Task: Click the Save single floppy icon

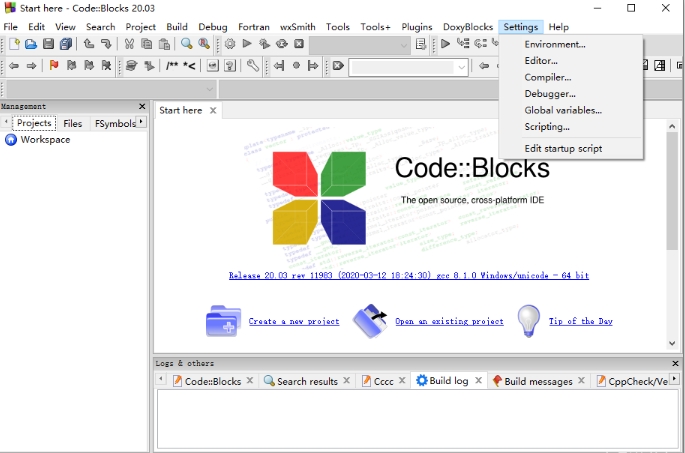Action: [48, 44]
